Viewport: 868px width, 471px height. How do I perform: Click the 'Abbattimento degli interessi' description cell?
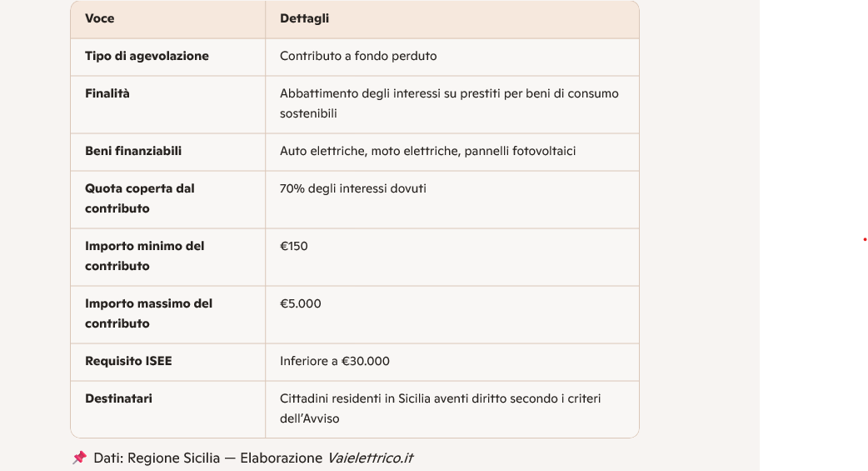click(x=449, y=103)
